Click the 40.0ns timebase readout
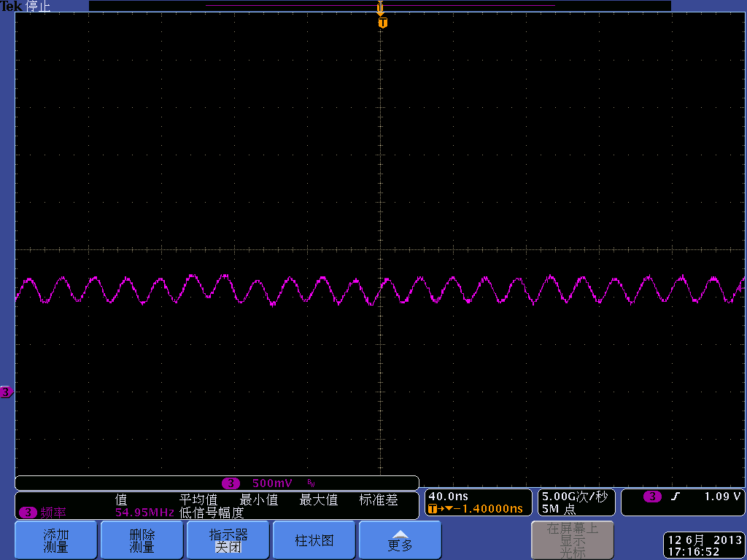The image size is (747, 560). point(449,496)
